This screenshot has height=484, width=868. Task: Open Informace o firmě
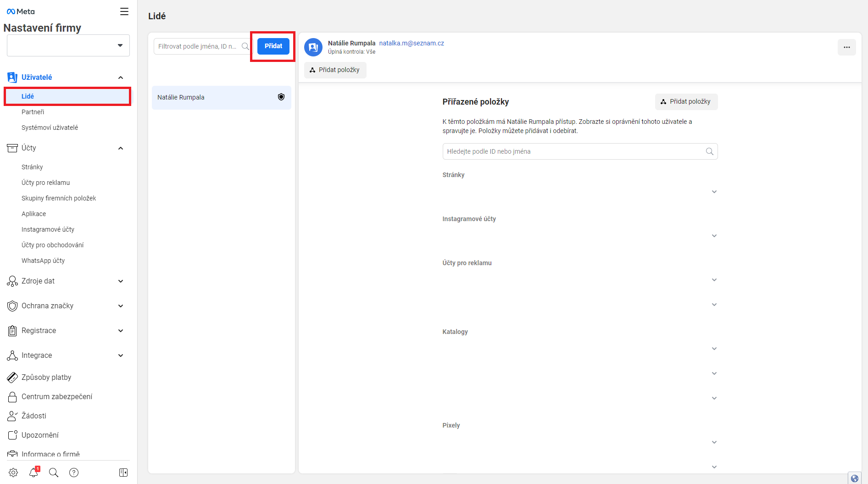point(50,454)
